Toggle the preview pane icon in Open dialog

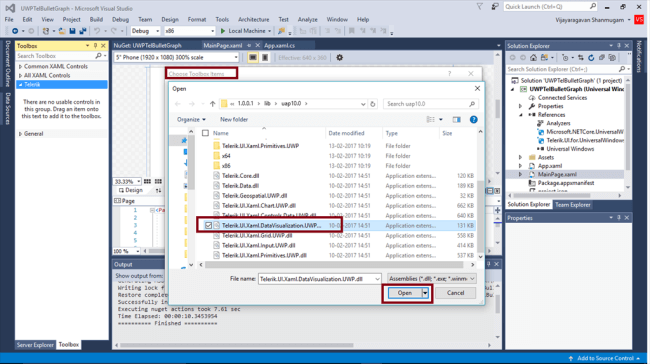pos(456,119)
